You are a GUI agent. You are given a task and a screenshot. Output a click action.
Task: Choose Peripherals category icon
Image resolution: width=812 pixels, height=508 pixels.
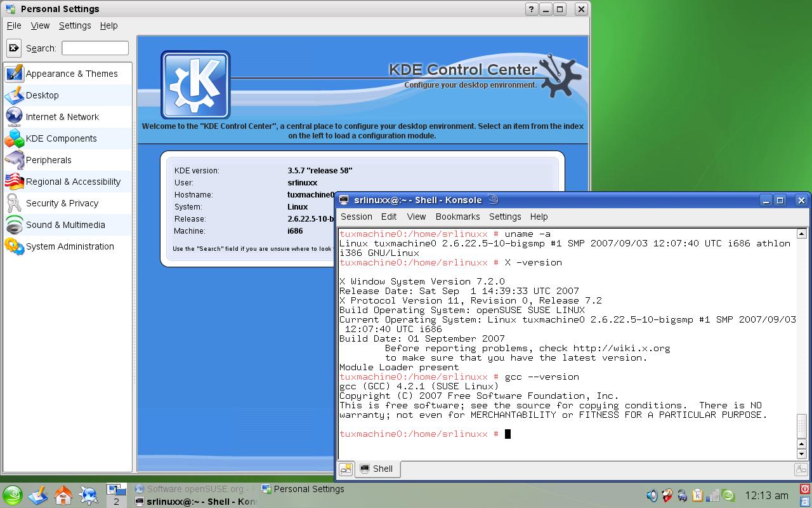14,160
